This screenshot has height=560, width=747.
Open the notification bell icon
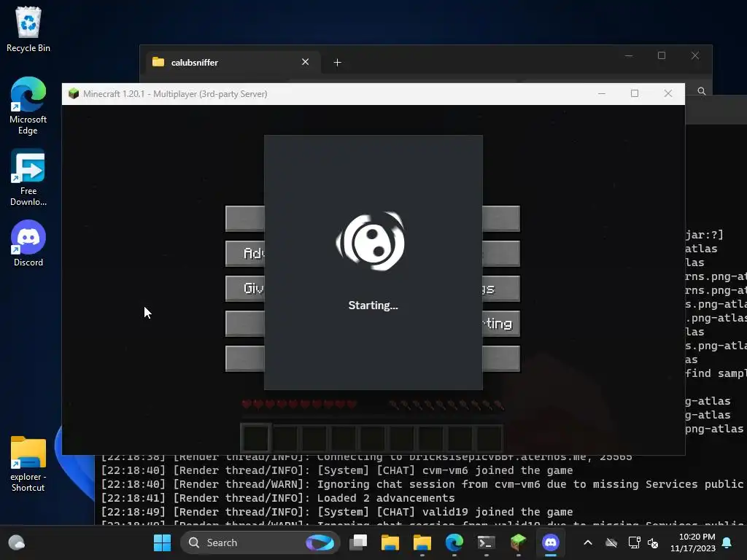coord(727,542)
